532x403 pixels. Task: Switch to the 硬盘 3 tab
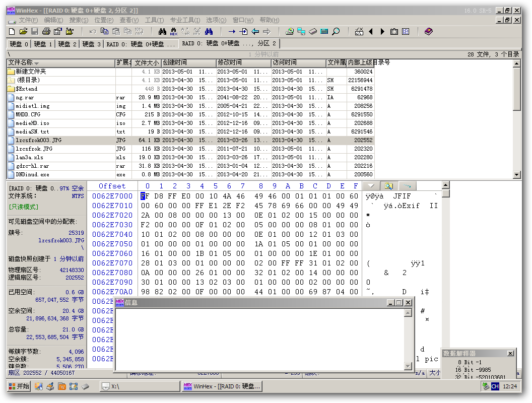(x=91, y=44)
